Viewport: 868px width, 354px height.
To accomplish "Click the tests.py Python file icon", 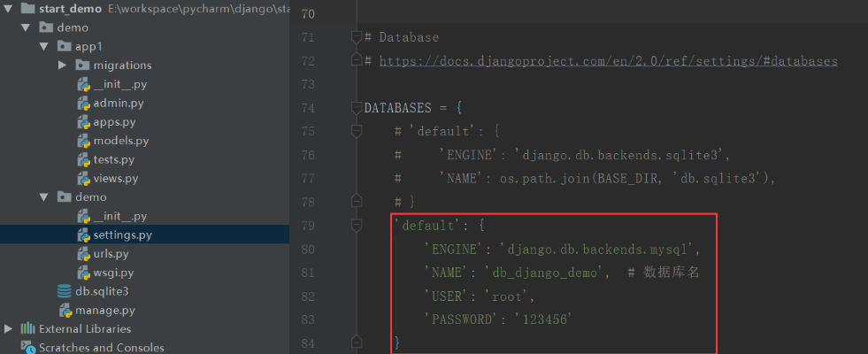I will (x=83, y=160).
